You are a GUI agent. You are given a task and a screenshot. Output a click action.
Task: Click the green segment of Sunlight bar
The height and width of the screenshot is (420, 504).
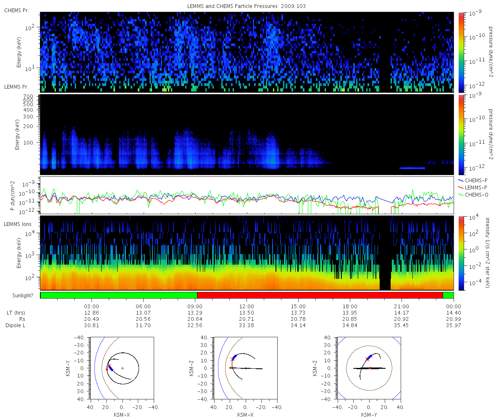tap(119, 295)
